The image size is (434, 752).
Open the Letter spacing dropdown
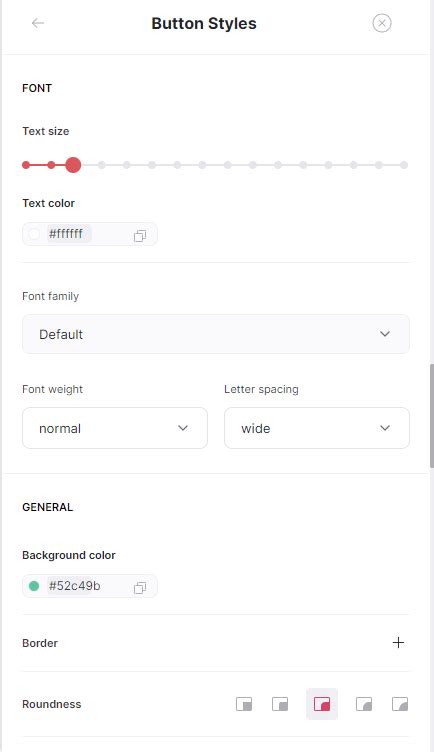317,428
